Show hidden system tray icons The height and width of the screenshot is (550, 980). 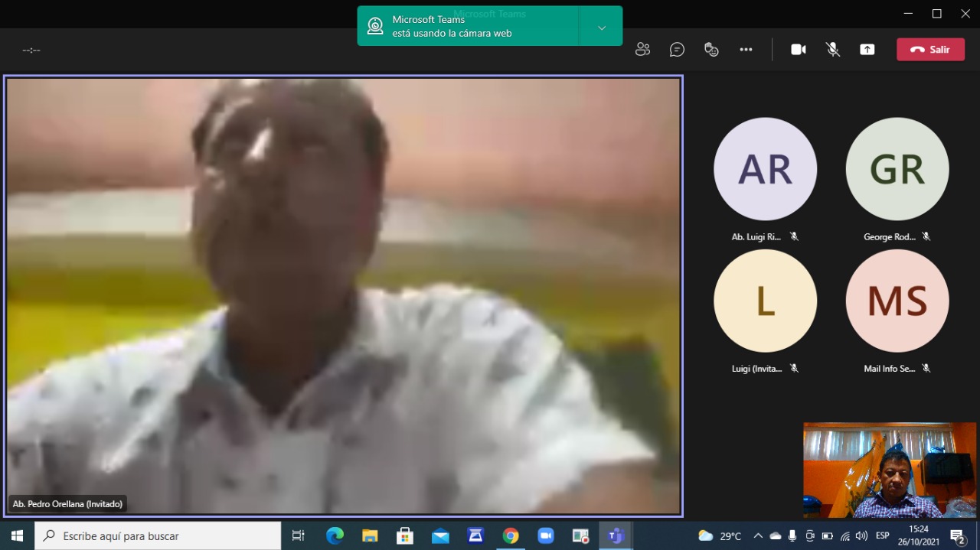click(x=758, y=536)
